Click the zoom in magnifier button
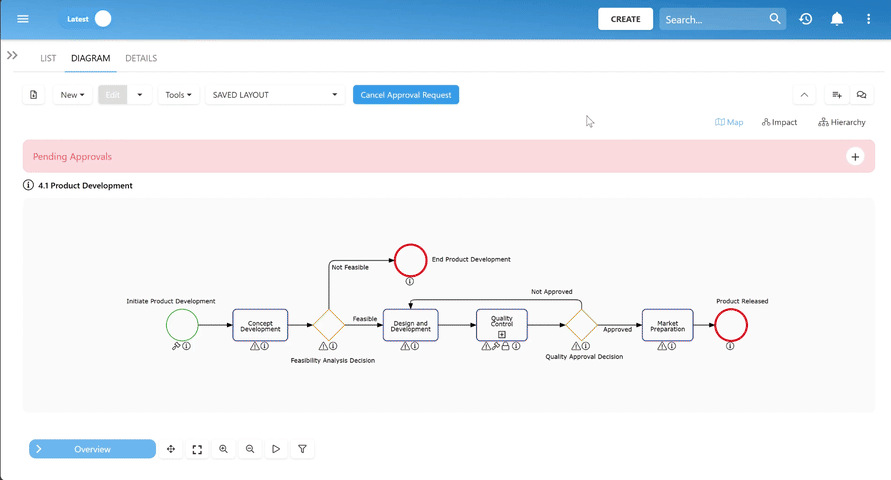This screenshot has height=480, width=891. click(223, 450)
